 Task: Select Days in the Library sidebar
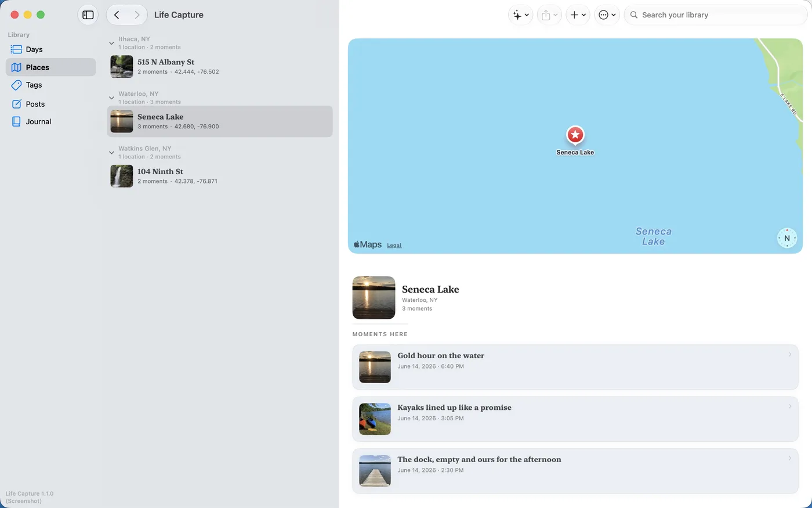pyautogui.click(x=50, y=49)
